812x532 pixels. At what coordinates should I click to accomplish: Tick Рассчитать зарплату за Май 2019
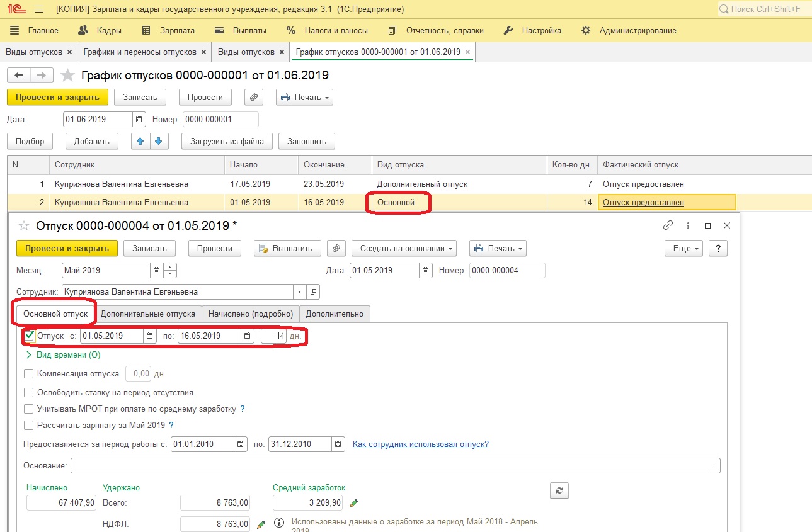click(28, 426)
